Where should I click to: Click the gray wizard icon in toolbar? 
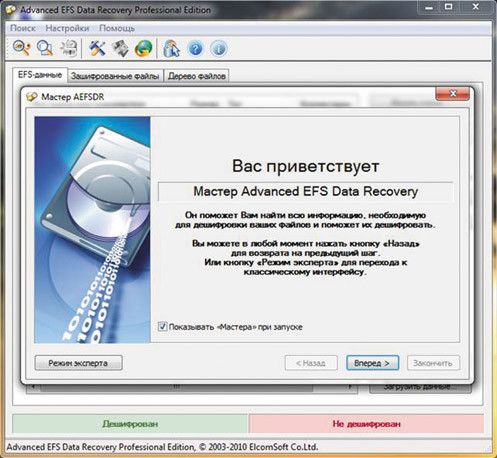[120, 48]
